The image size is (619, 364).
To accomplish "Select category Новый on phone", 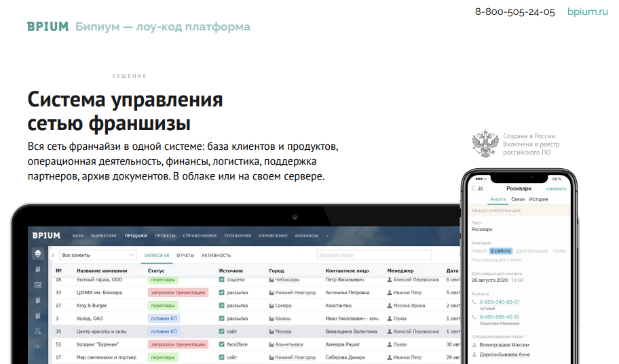I will pyautogui.click(x=479, y=251).
